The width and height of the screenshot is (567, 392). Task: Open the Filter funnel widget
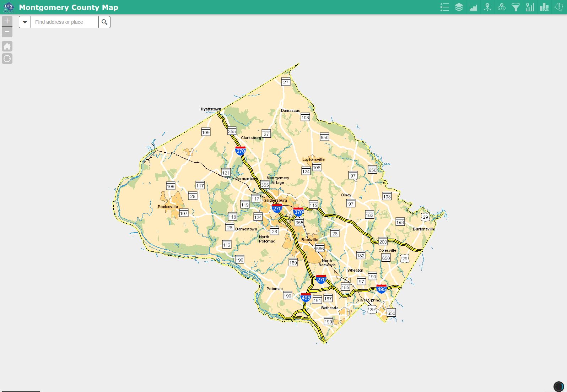coord(515,7)
